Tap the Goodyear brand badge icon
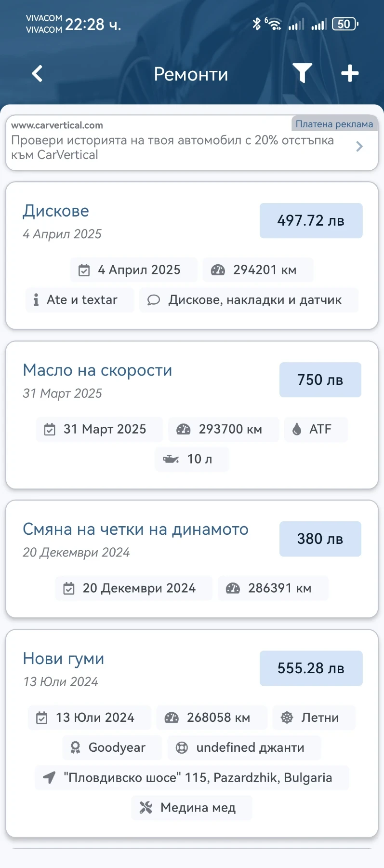This screenshot has height=868, width=384. coord(75,747)
